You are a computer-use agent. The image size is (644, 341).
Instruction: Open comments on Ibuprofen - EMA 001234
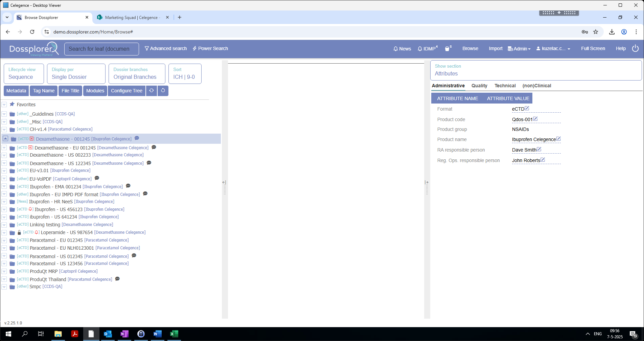pyautogui.click(x=128, y=186)
